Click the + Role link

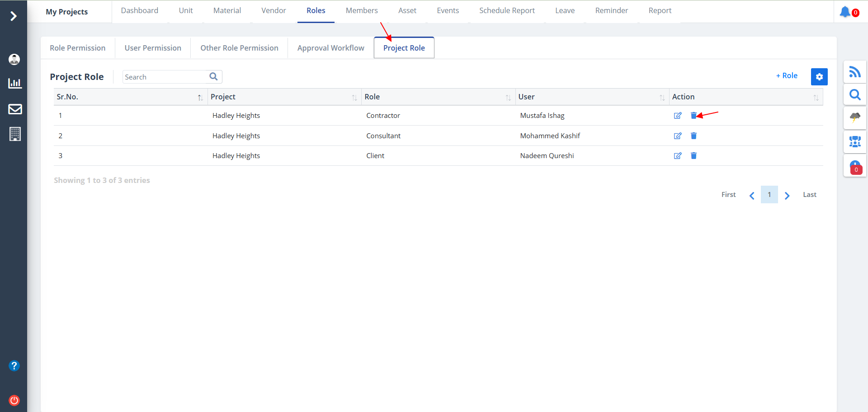pos(786,76)
